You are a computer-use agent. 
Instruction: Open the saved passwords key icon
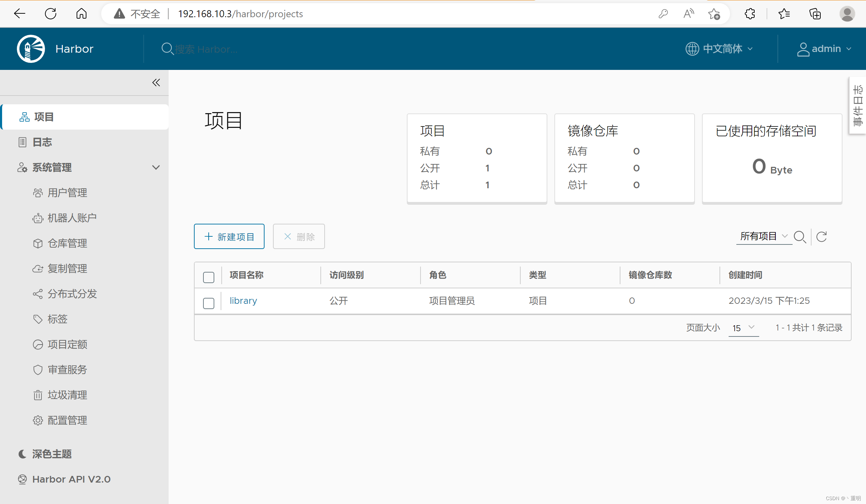coord(663,14)
